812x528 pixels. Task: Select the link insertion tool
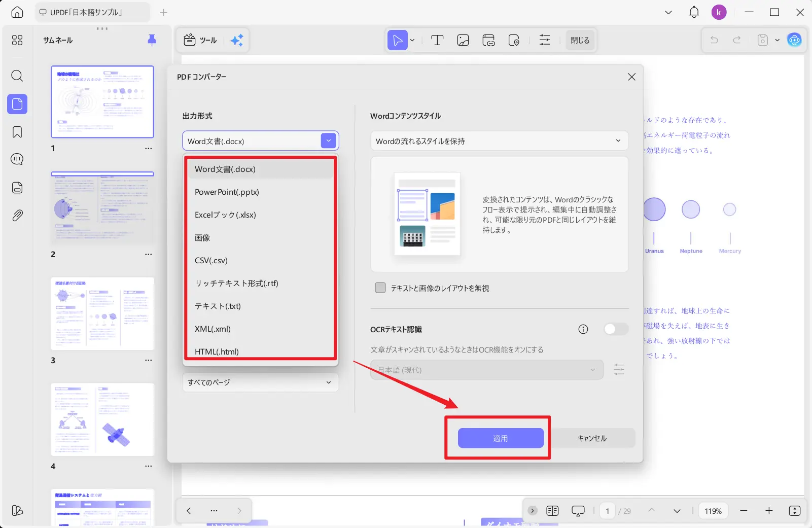(x=488, y=40)
